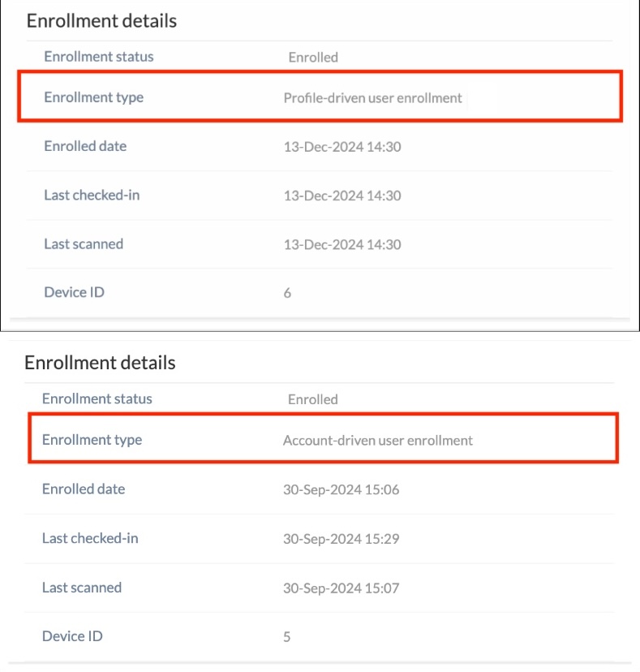This screenshot has width=640, height=672.
Task: Click the bottom 'Enrollment details' heading
Action: tap(100, 363)
